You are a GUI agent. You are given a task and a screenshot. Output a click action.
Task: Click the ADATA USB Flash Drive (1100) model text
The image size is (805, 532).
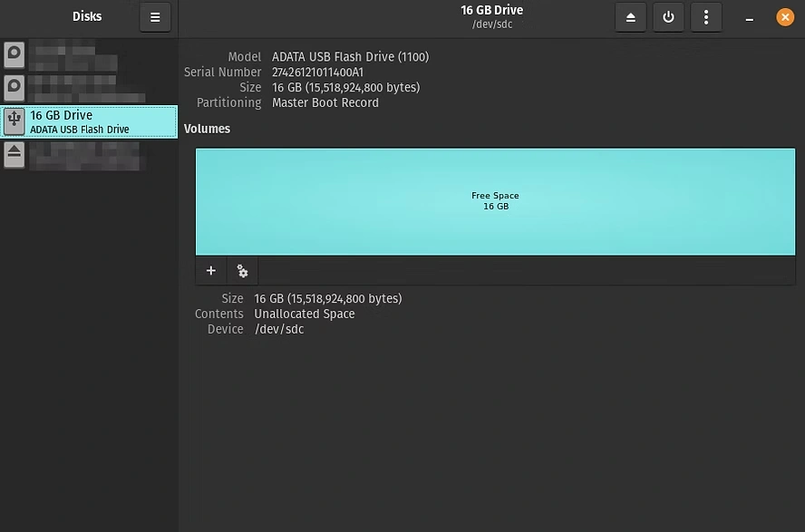pyautogui.click(x=350, y=57)
